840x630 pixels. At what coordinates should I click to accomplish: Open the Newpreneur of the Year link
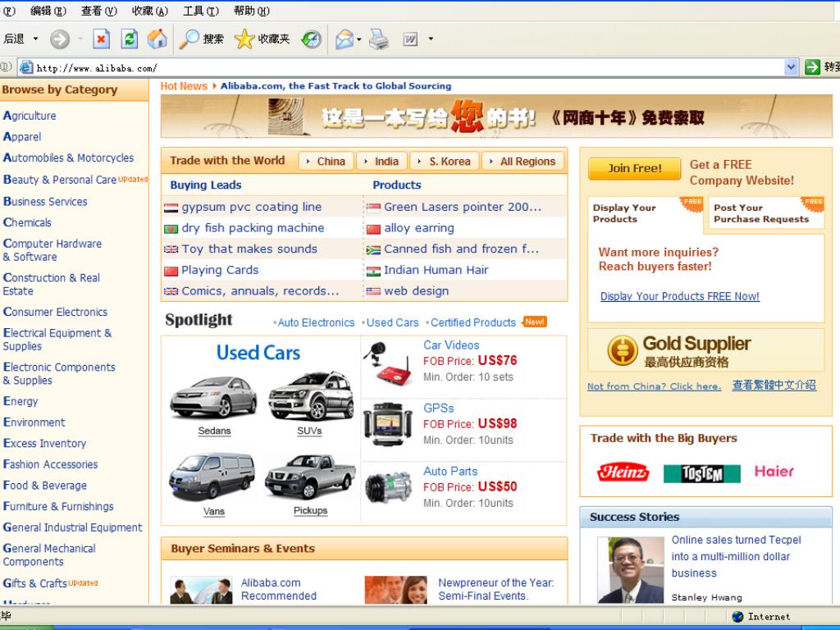496,589
